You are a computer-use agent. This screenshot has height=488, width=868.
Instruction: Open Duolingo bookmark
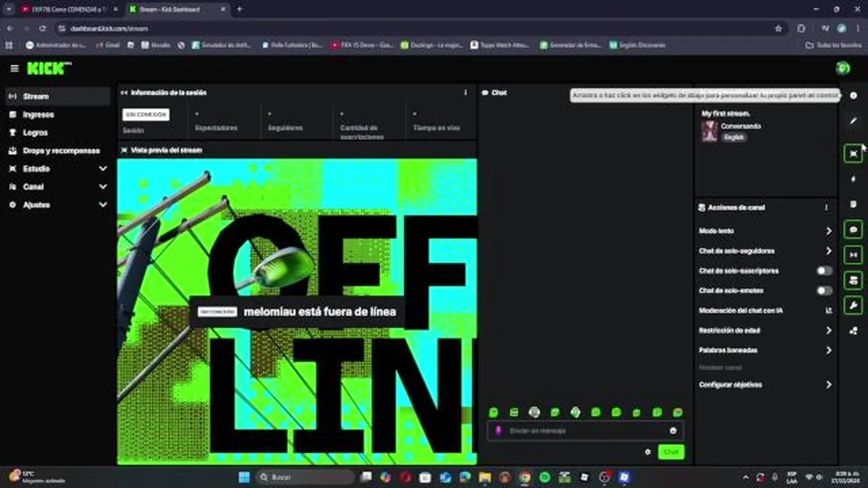[431, 45]
